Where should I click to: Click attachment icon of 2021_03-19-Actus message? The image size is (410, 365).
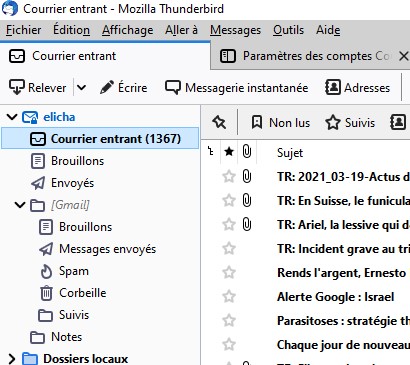(x=247, y=176)
